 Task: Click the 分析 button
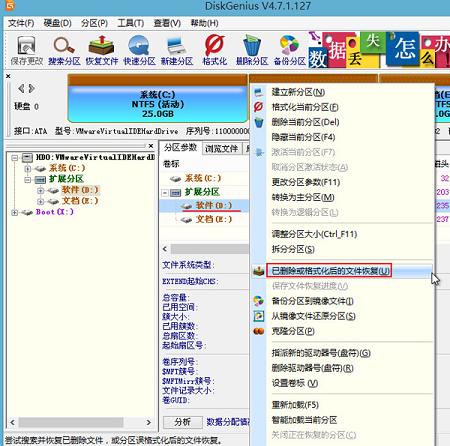tap(183, 422)
